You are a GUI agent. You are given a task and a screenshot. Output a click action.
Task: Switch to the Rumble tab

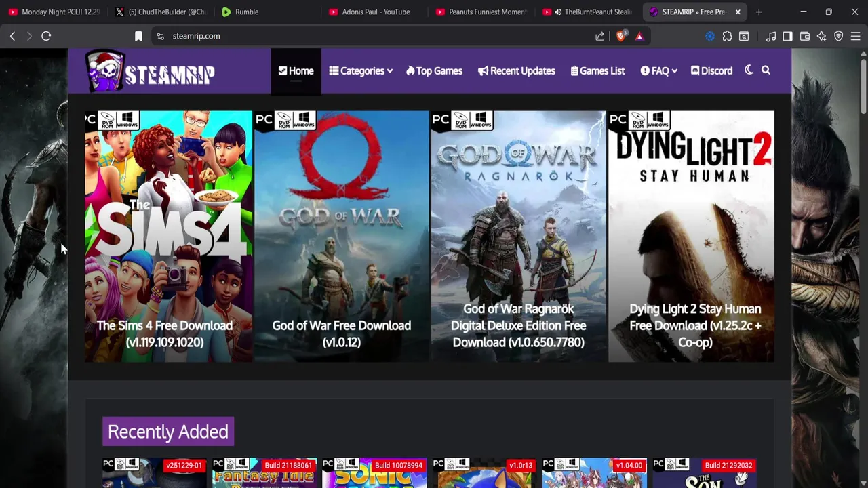[x=269, y=12]
